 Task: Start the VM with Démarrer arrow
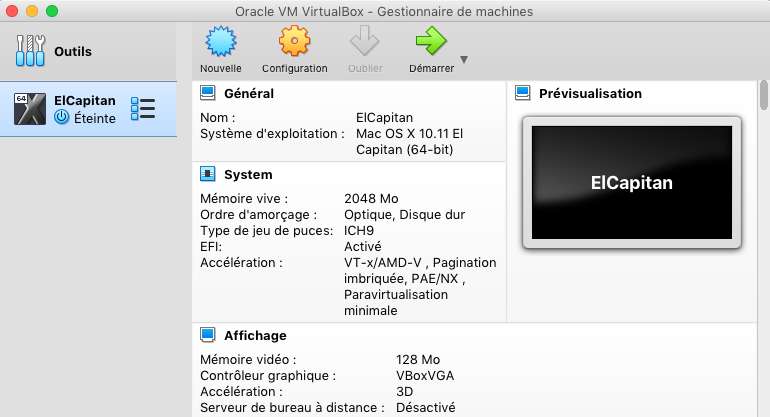[431, 41]
